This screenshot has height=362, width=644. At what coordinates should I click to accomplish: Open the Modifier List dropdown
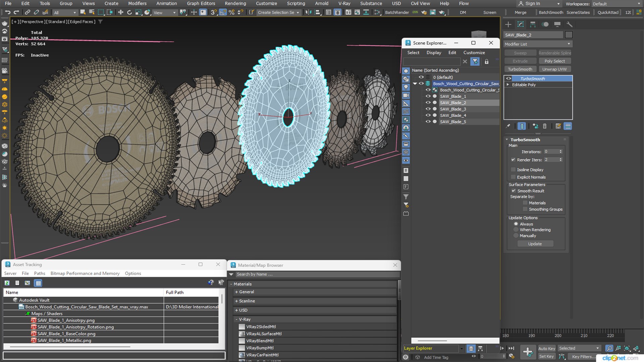[537, 44]
